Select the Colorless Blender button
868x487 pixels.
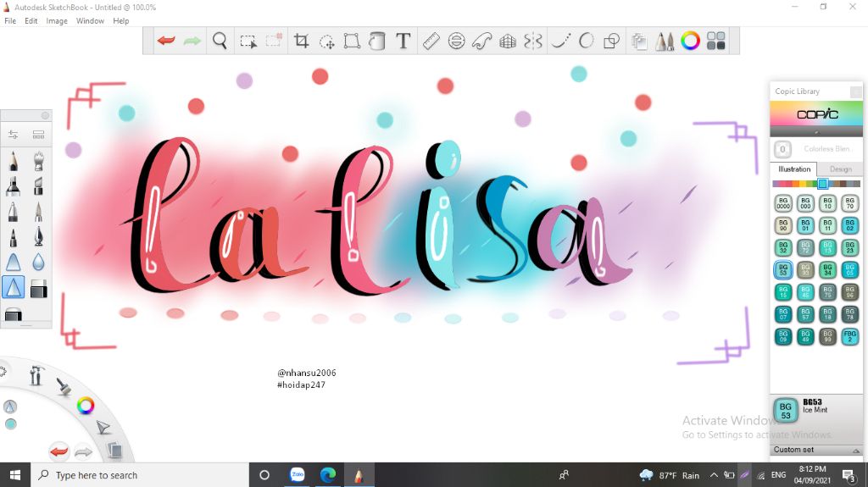[x=782, y=149]
